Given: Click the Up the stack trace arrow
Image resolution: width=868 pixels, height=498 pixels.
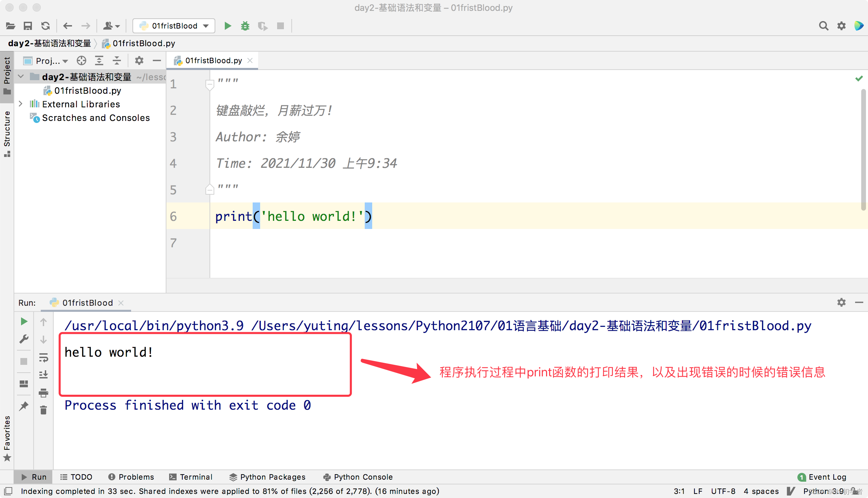Looking at the screenshot, I should (x=43, y=322).
